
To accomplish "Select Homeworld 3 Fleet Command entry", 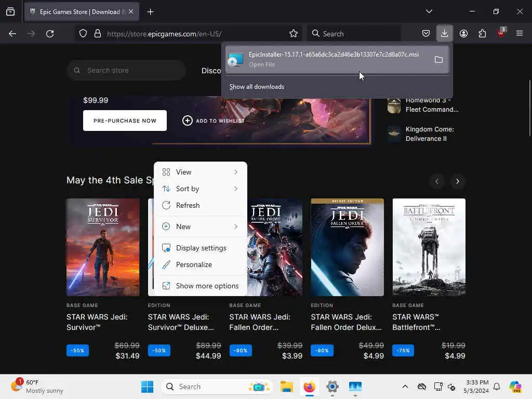I will 424,105.
